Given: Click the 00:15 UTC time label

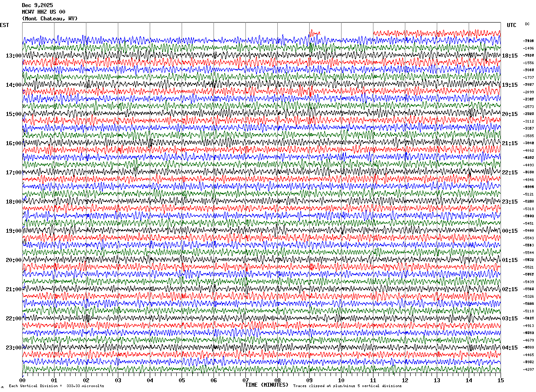Looking at the screenshot, I should click(510, 231).
